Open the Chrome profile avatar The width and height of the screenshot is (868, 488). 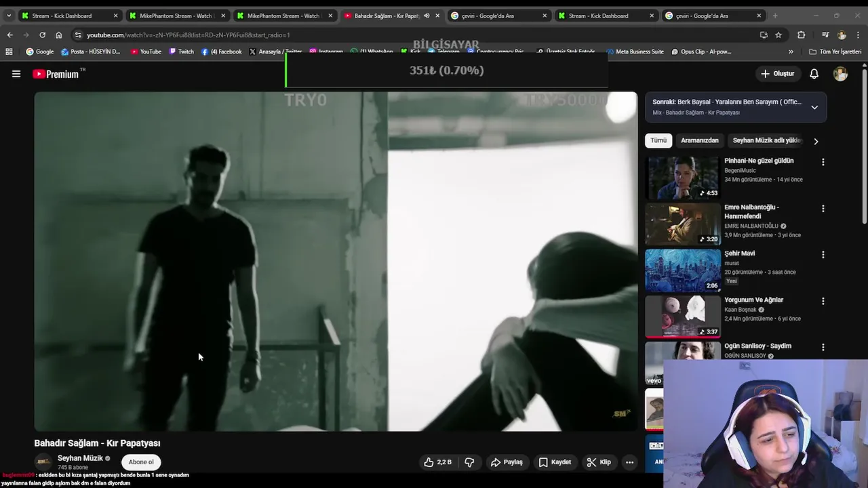pos(842,35)
